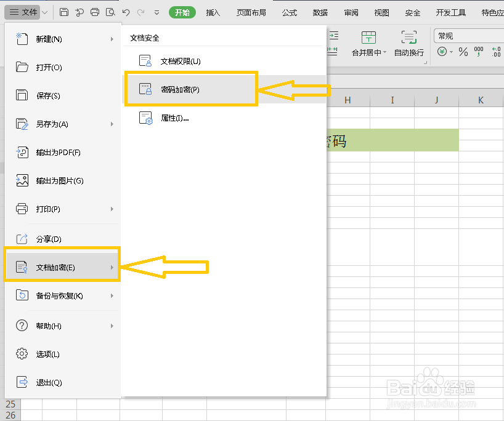
Task: Click the share icon beside 分享
Action: click(x=22, y=239)
